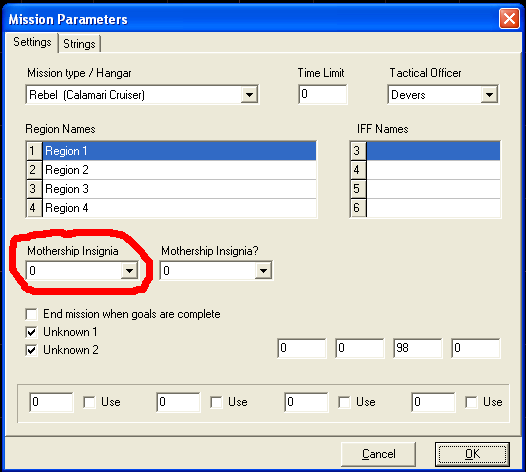Click the second input field in bottom group
526x472 pixels.
(178, 402)
